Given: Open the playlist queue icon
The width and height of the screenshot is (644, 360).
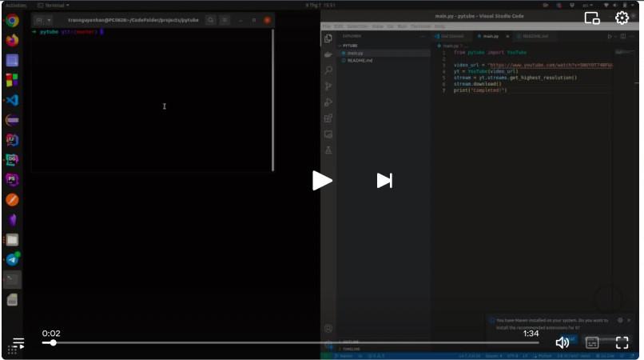Looking at the screenshot, I should 18,342.
